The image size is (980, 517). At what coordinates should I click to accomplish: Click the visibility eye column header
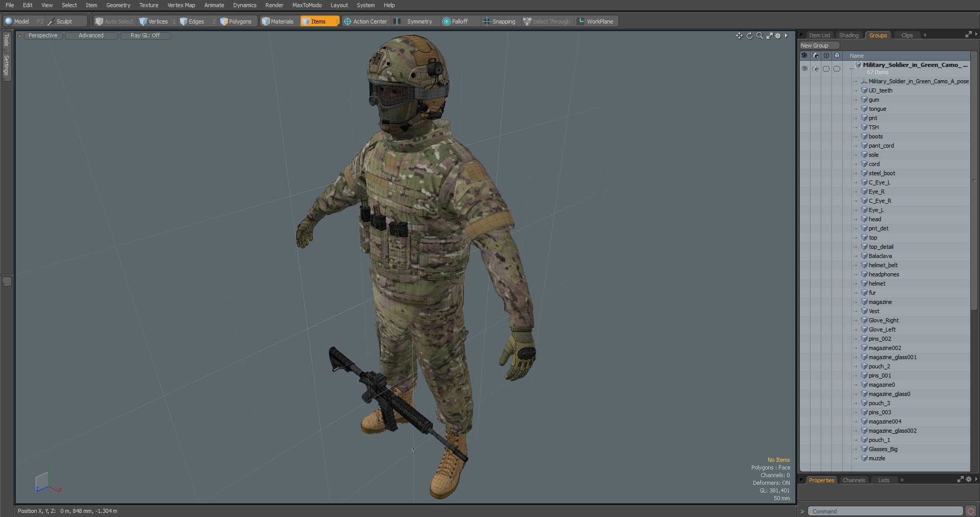[804, 55]
